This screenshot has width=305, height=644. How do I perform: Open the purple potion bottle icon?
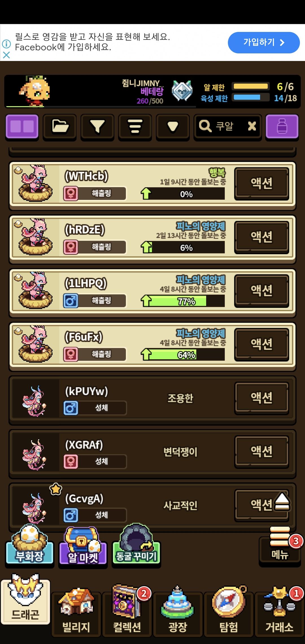pos(282,127)
